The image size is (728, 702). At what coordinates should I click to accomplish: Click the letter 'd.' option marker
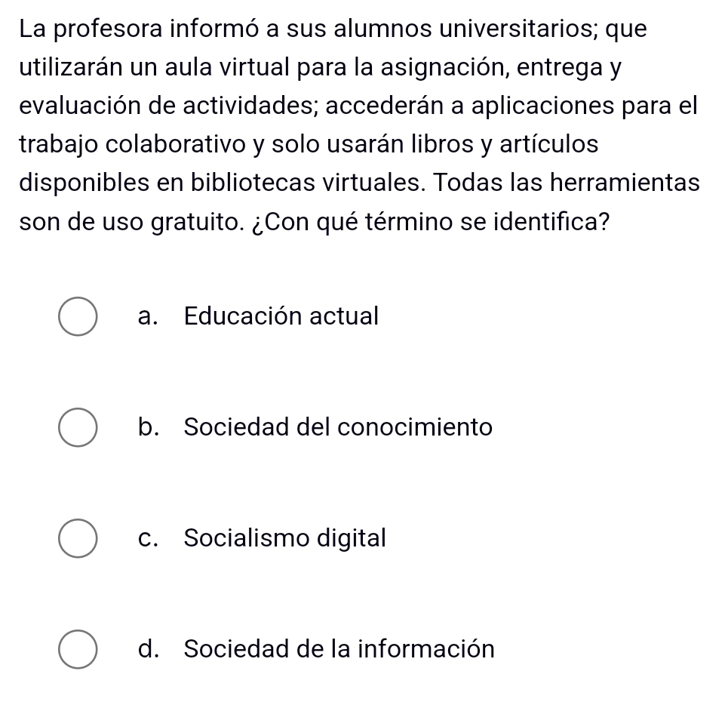pos(149,649)
